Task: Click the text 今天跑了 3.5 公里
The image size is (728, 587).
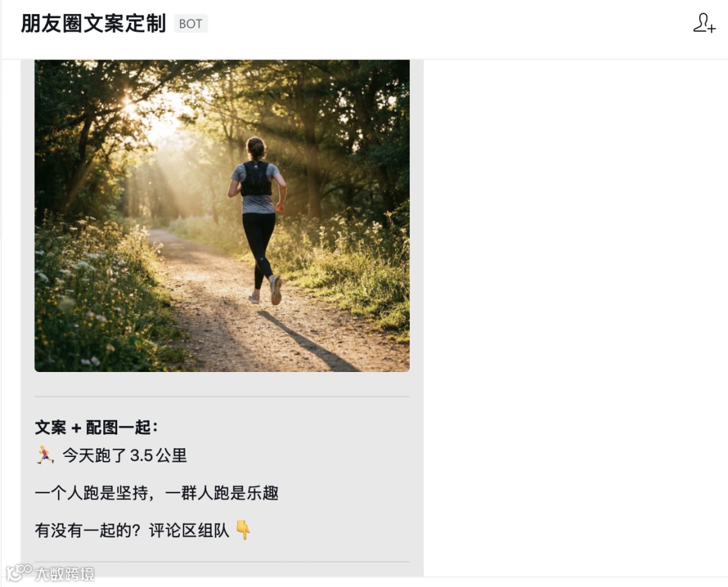Action: click(125, 455)
